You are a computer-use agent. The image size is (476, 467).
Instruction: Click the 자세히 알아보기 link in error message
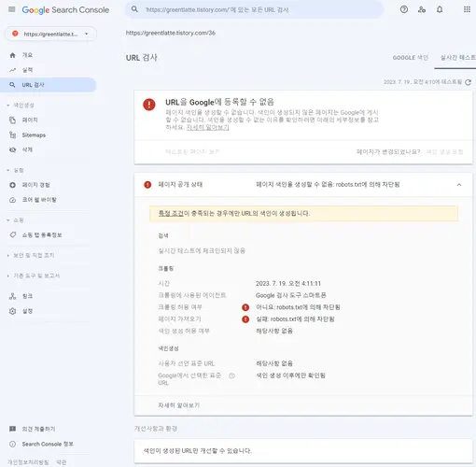(x=207, y=127)
